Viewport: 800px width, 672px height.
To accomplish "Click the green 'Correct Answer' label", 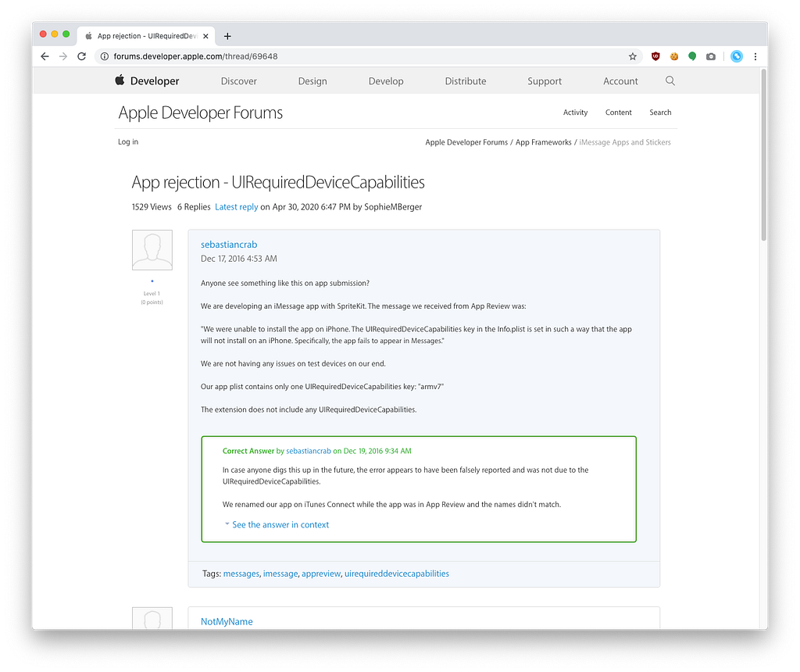I will 248,451.
